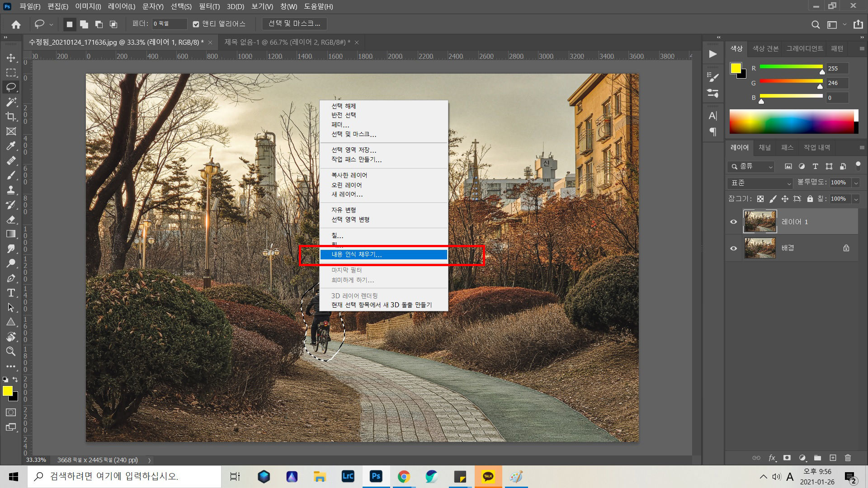Select the Crop tool

[x=11, y=117]
